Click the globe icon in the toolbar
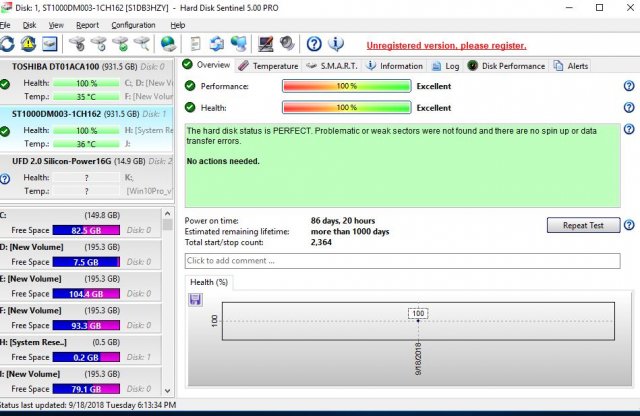This screenshot has height=416, width=640. click(168, 44)
